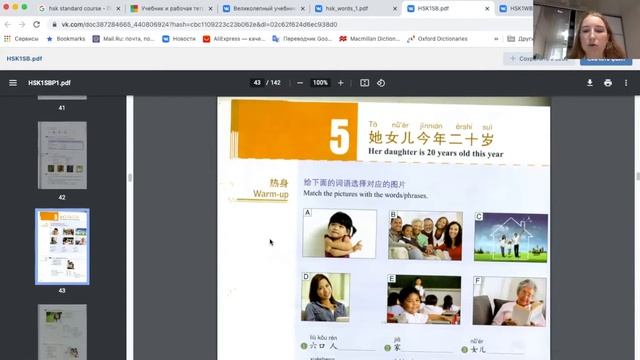This screenshot has height=360, width=640.
Task: Click the Другие bookmarks folder
Action: click(520, 39)
